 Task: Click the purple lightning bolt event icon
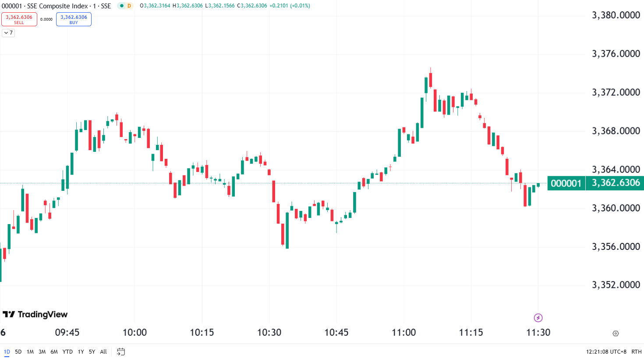[x=538, y=318]
